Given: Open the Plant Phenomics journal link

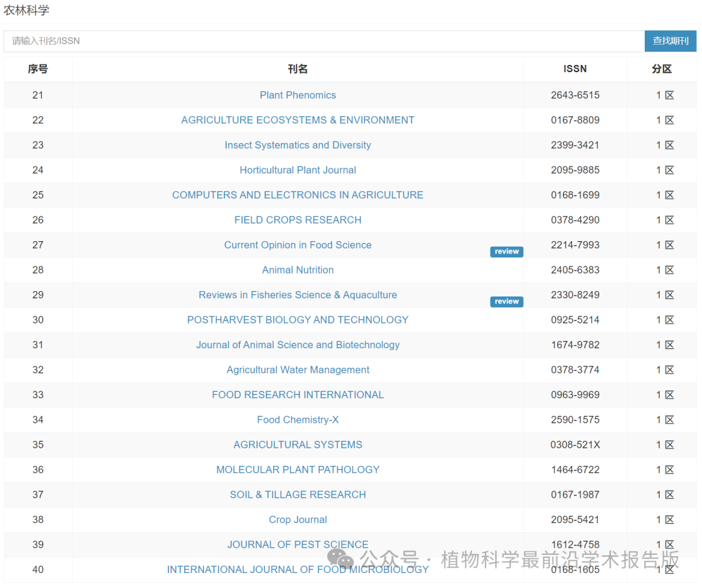Looking at the screenshot, I should (298, 95).
